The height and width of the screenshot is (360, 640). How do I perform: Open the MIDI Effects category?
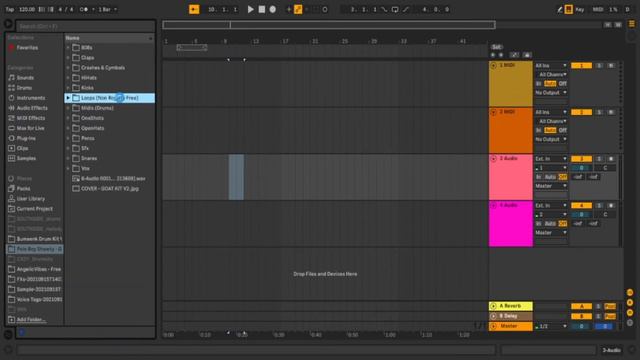tap(31, 118)
